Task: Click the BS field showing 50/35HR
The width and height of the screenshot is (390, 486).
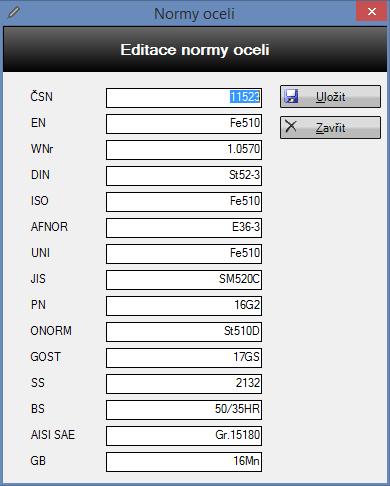Action: [184, 410]
